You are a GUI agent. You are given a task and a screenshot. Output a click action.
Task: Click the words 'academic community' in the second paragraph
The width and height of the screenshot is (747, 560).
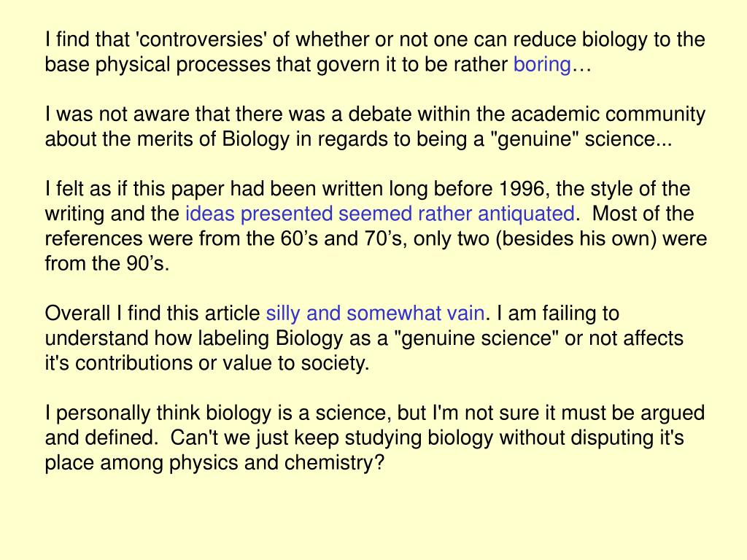[x=608, y=114]
